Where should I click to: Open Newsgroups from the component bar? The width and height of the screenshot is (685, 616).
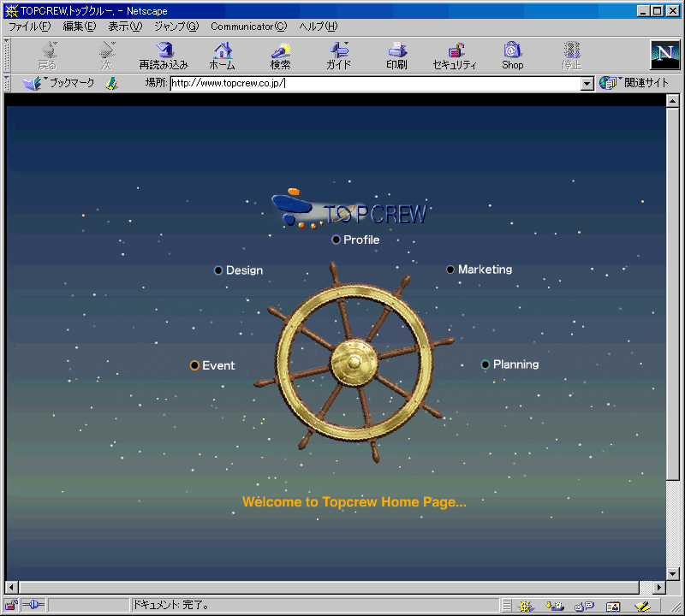584,606
